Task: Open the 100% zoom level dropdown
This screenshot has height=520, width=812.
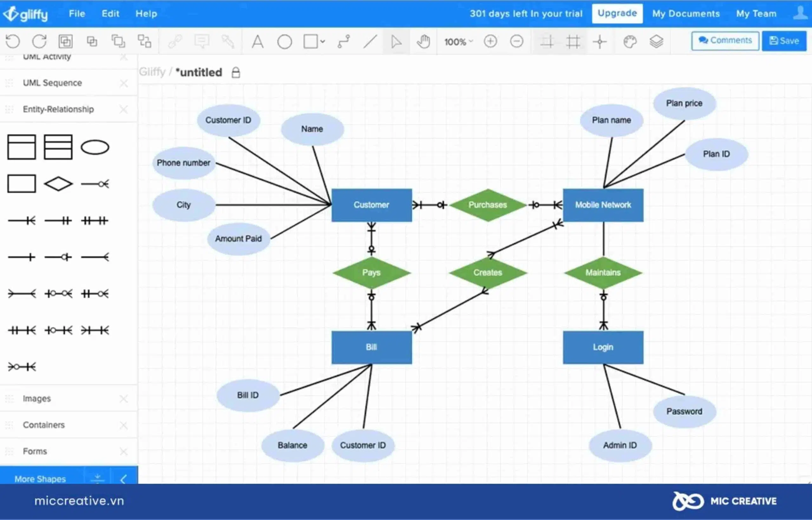Action: (x=458, y=42)
